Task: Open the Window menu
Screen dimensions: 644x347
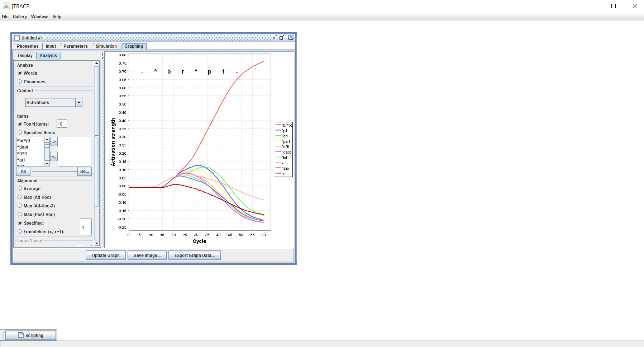Action: pyautogui.click(x=39, y=17)
